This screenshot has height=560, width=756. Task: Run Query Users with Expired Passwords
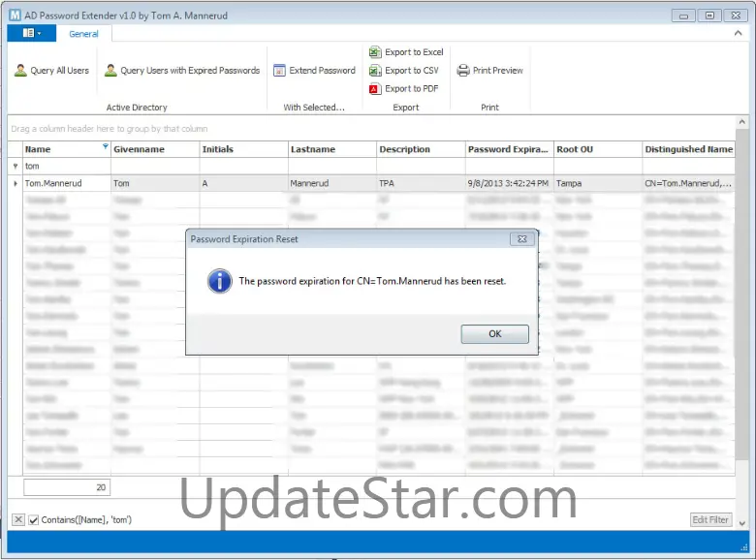pyautogui.click(x=182, y=71)
